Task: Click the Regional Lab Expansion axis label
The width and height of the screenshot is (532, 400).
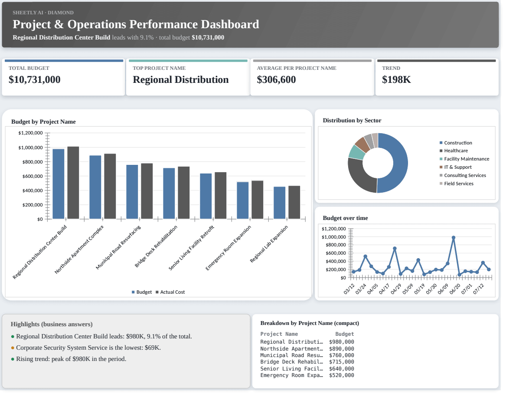Action: pyautogui.click(x=269, y=244)
